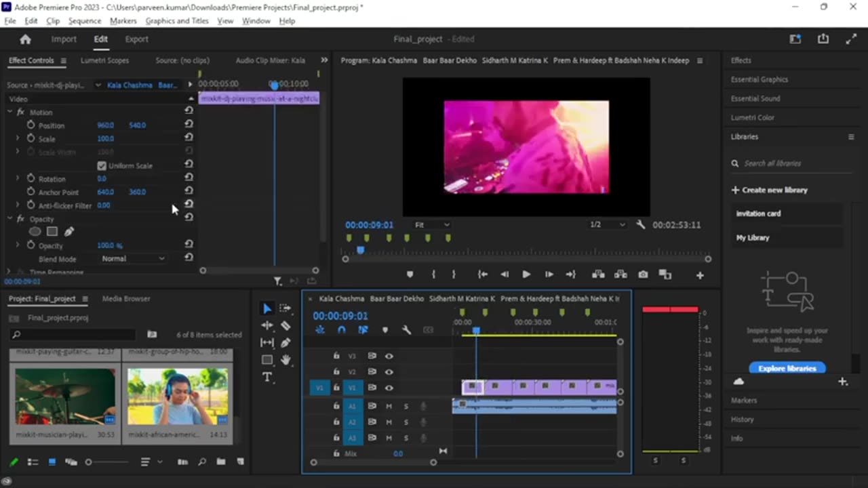868x488 pixels.
Task: Step back one frame in program monitor
Action: pyautogui.click(x=505, y=274)
